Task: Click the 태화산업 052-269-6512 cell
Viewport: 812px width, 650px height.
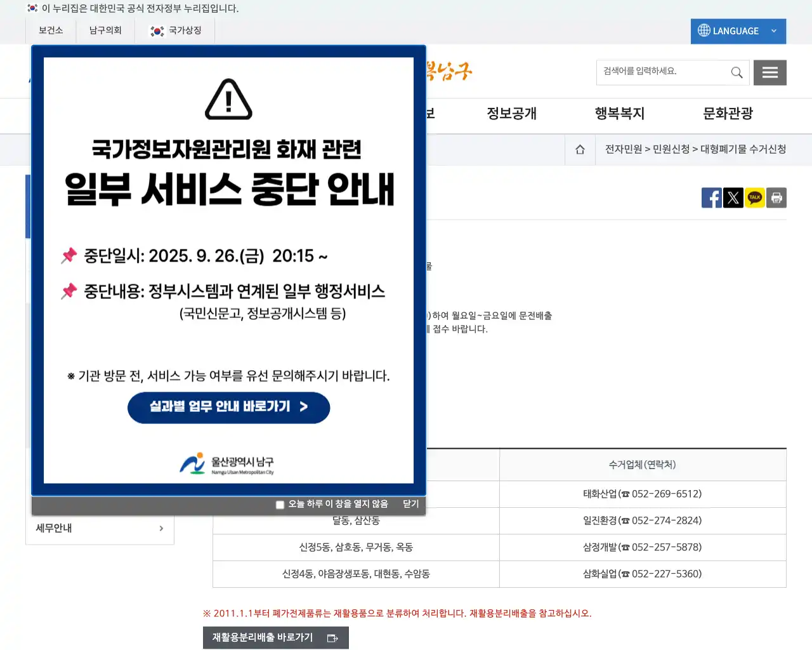Action: pos(643,494)
